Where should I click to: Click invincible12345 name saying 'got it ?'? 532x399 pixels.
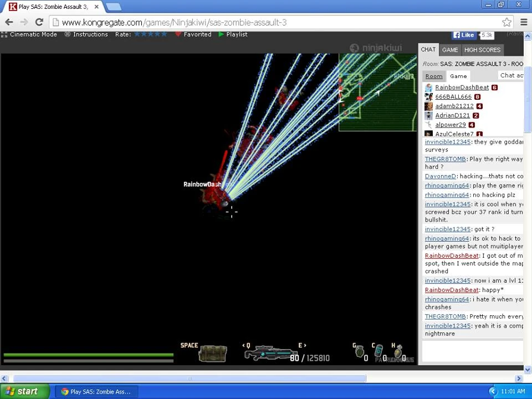click(x=448, y=229)
